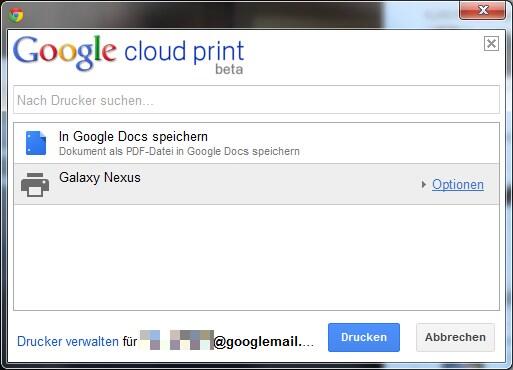Click the "cloud print" heading text

[184, 51]
